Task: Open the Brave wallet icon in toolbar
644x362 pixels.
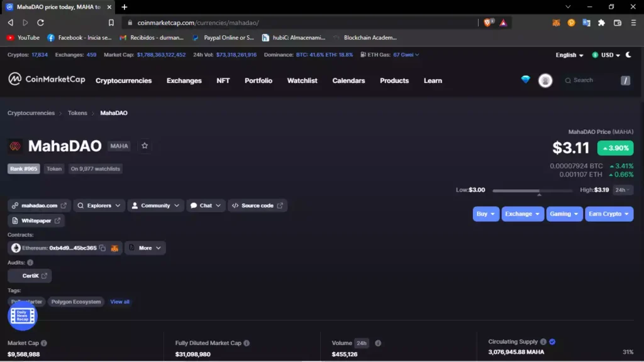Action: [x=617, y=23]
